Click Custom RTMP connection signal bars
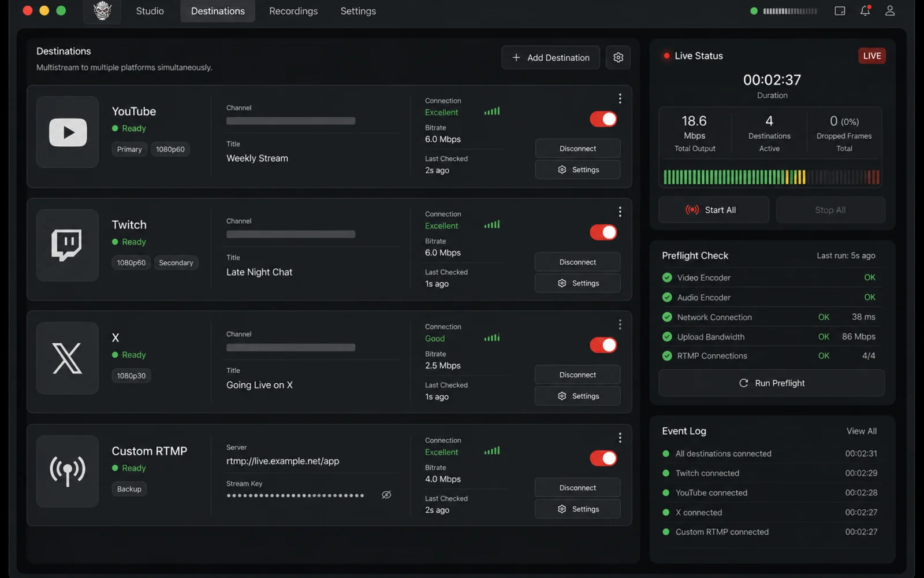 coord(492,451)
